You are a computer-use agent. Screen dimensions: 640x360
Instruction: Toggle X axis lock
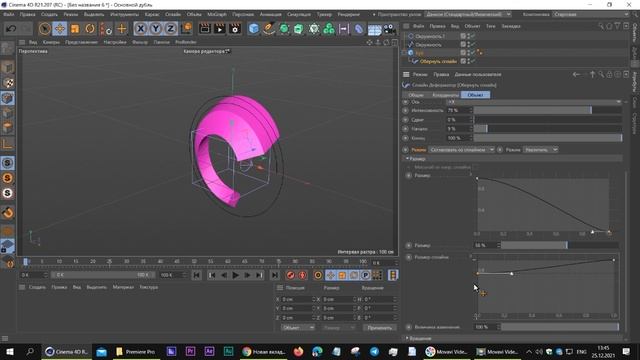pyautogui.click(x=140, y=29)
